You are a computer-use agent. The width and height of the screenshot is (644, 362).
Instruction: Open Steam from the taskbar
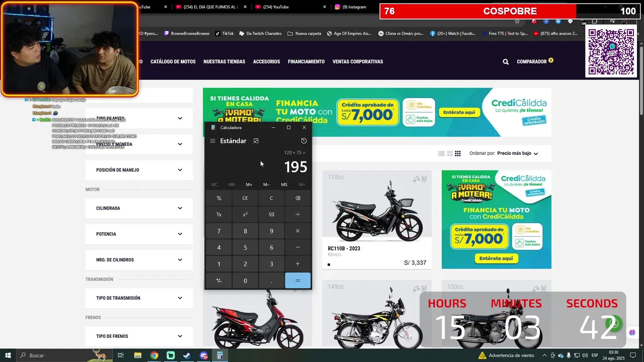(187, 355)
